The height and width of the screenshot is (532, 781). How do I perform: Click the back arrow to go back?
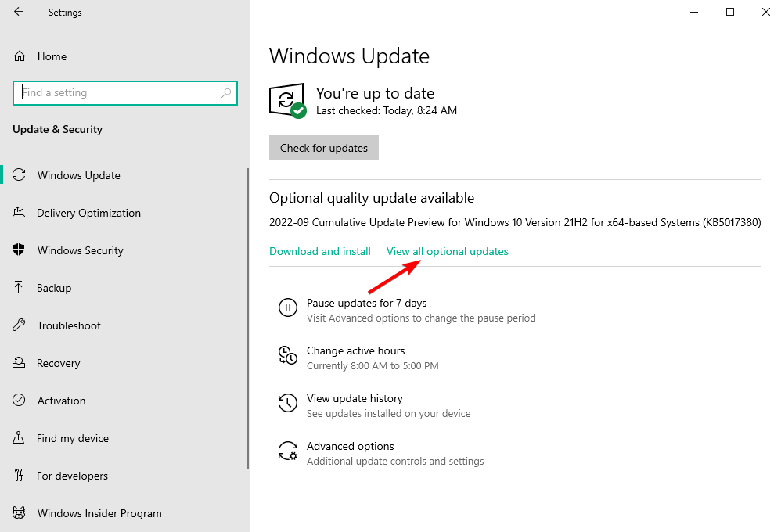point(17,12)
